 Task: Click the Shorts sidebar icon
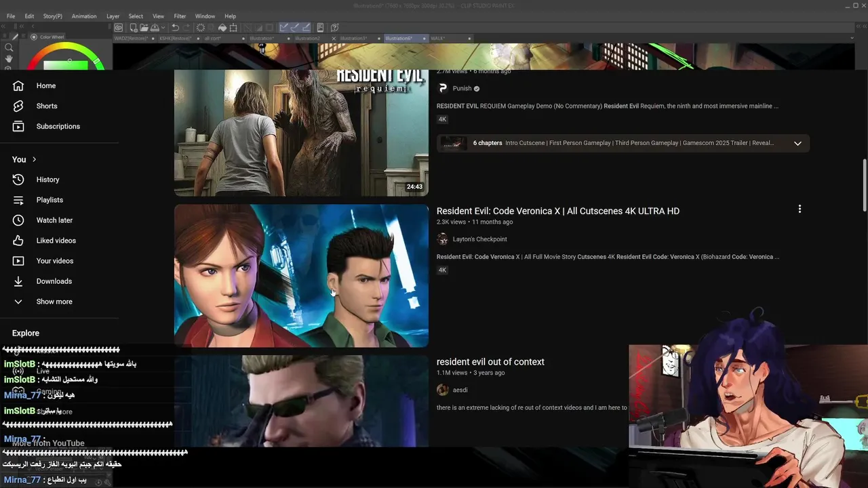pyautogui.click(x=18, y=106)
